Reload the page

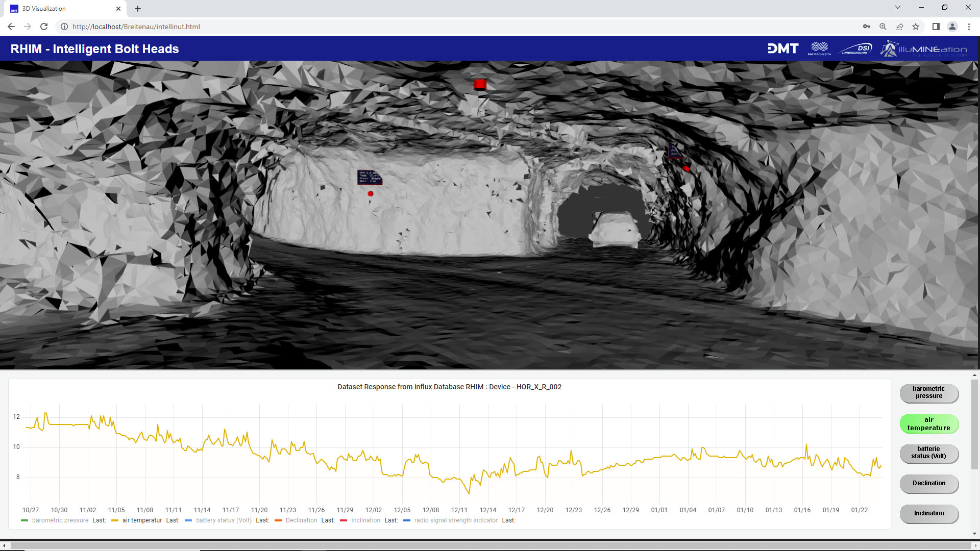(44, 27)
